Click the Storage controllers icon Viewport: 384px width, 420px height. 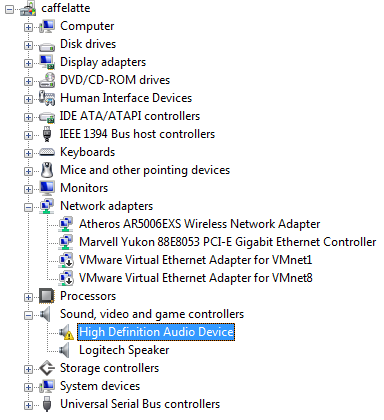[47, 368]
